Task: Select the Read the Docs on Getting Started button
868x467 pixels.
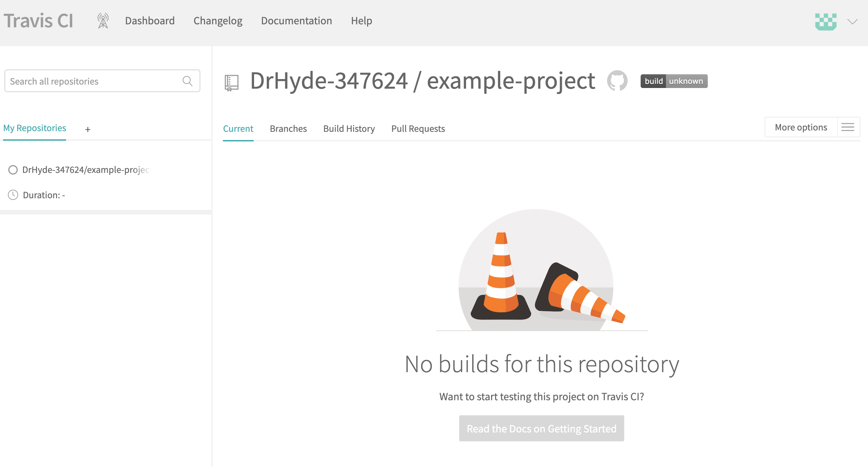Action: 541,428
